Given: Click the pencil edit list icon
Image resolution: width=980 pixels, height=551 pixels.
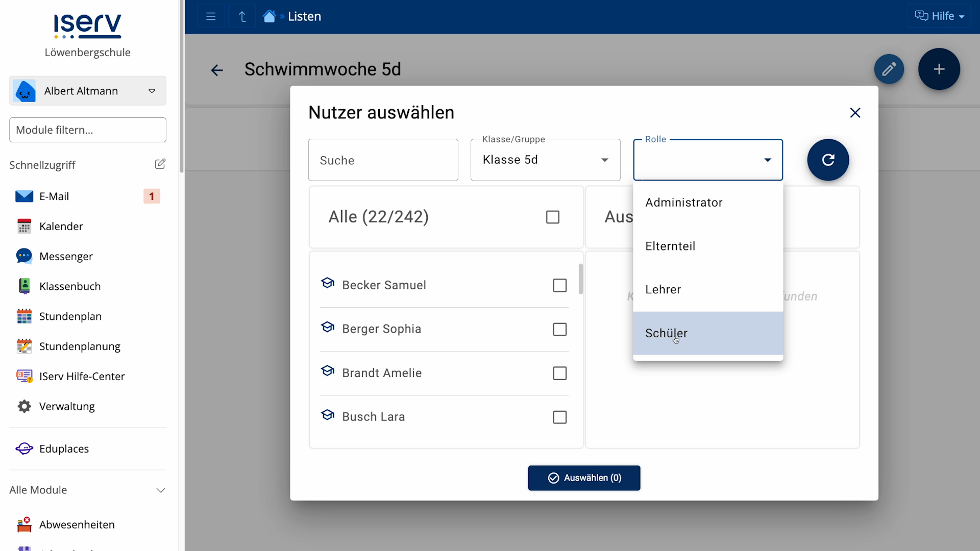Looking at the screenshot, I should 889,69.
